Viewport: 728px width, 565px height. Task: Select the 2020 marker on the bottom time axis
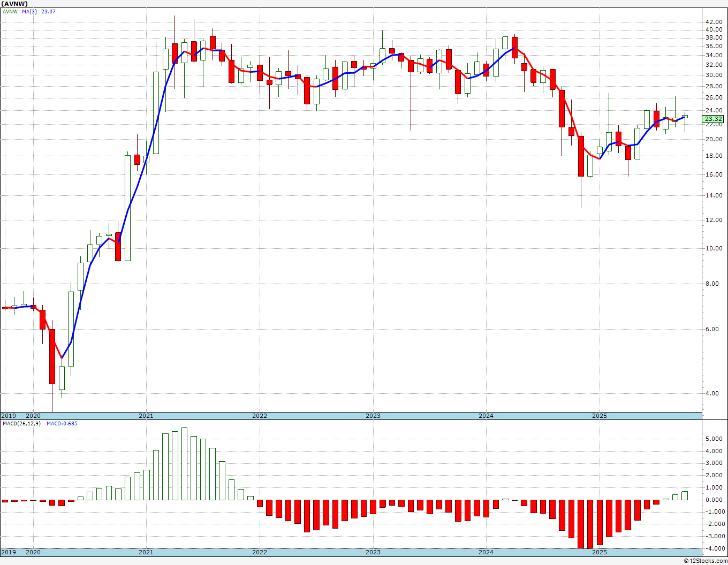tap(33, 552)
